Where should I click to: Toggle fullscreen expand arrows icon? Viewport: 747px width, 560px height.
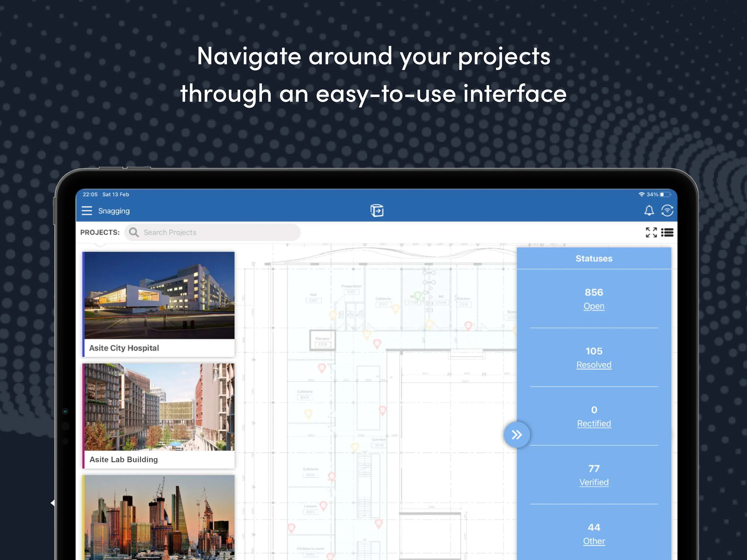(651, 232)
